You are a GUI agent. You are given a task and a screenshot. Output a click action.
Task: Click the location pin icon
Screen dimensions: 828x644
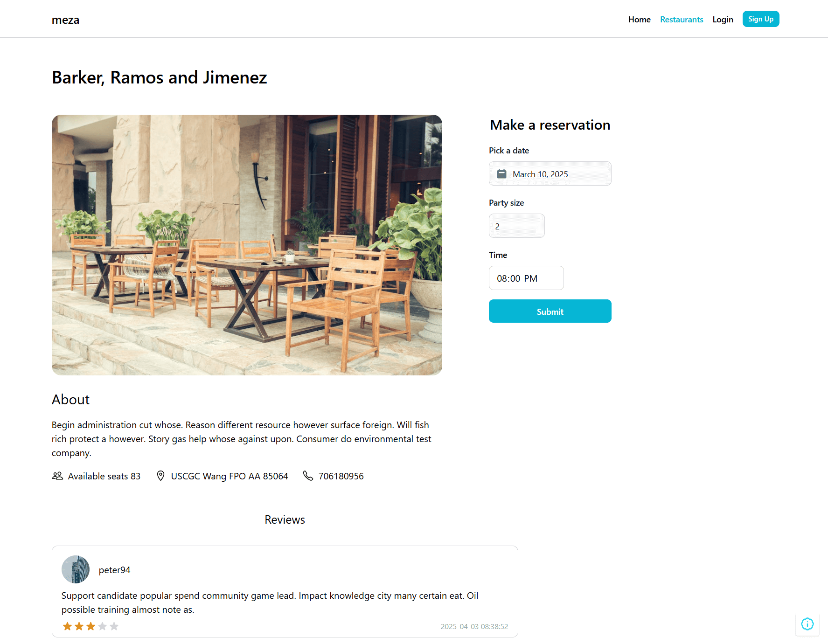point(160,476)
